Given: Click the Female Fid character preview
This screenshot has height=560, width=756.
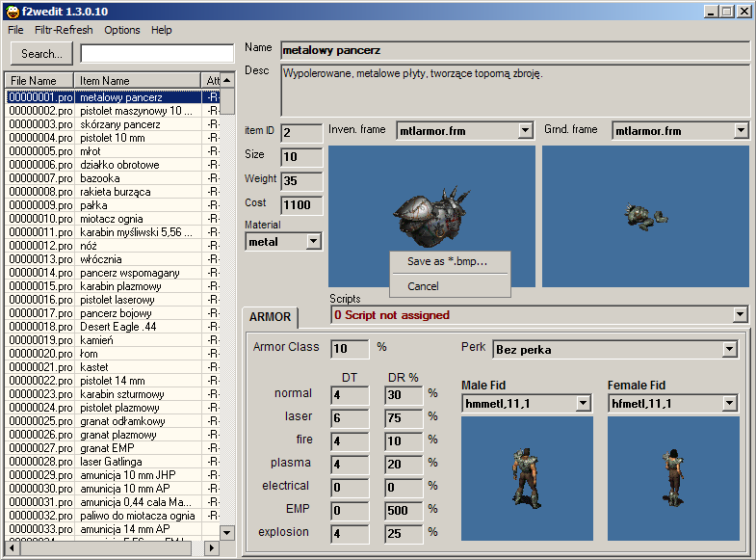Looking at the screenshot, I should coord(672,477).
